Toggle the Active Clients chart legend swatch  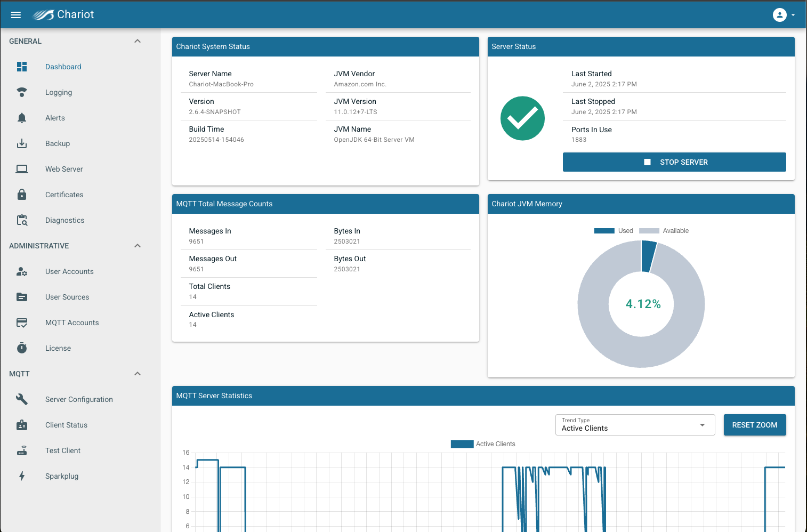click(x=462, y=444)
